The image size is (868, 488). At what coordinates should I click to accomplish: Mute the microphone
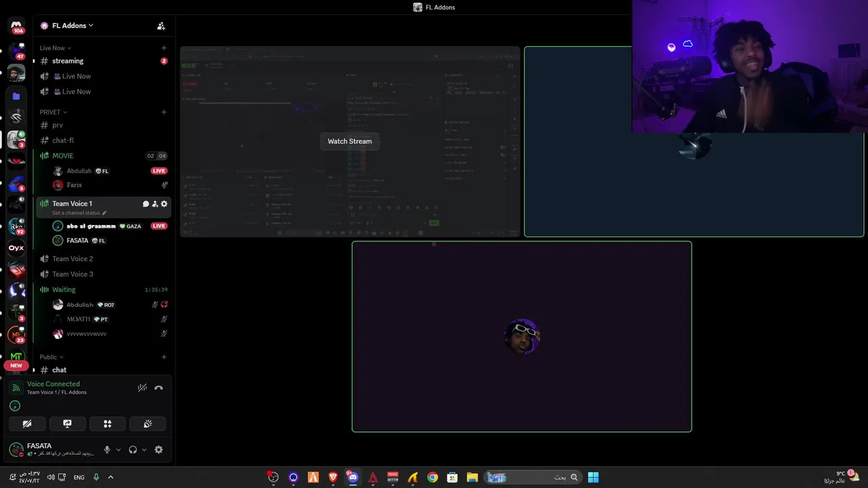[106, 450]
